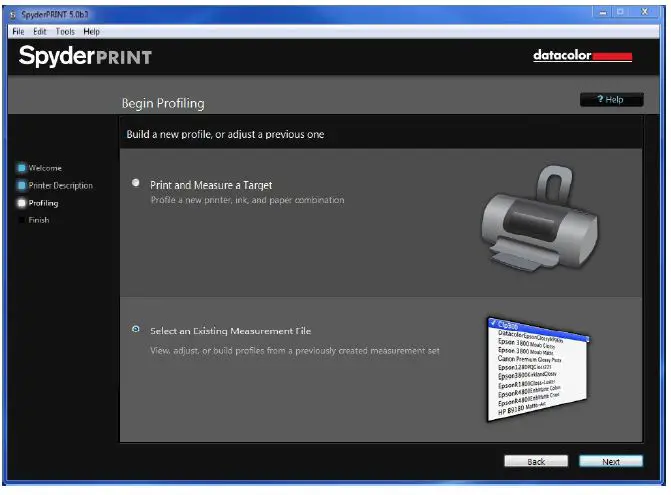Open the Help menu in menu bar

click(x=92, y=32)
